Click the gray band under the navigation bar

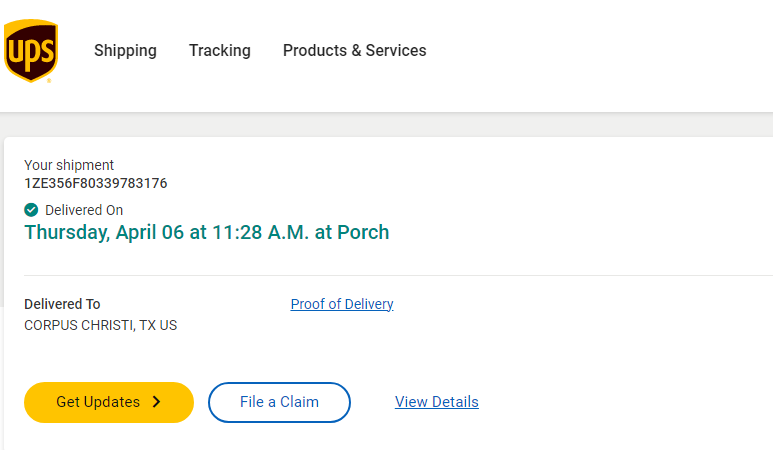click(400, 125)
